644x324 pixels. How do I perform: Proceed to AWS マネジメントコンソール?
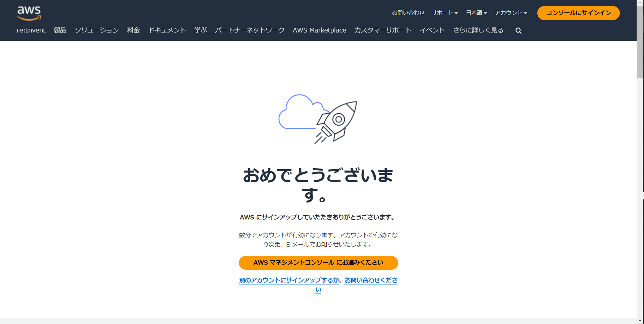click(318, 263)
